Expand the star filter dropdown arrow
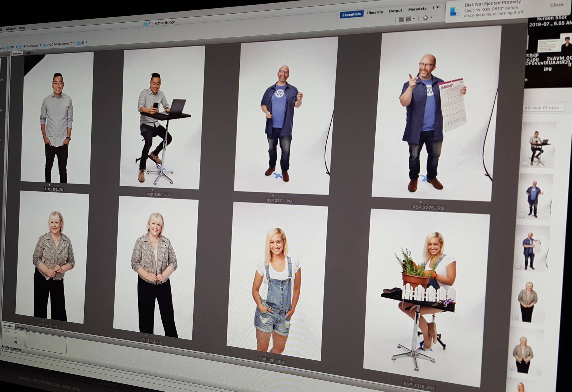Screen dimensions: 572x392 (432, 17)
